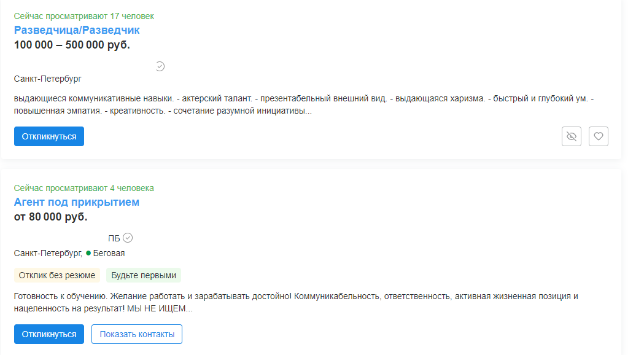The height and width of the screenshot is (355, 644).
Task: Click the Беговая metro station name
Action: [109, 253]
